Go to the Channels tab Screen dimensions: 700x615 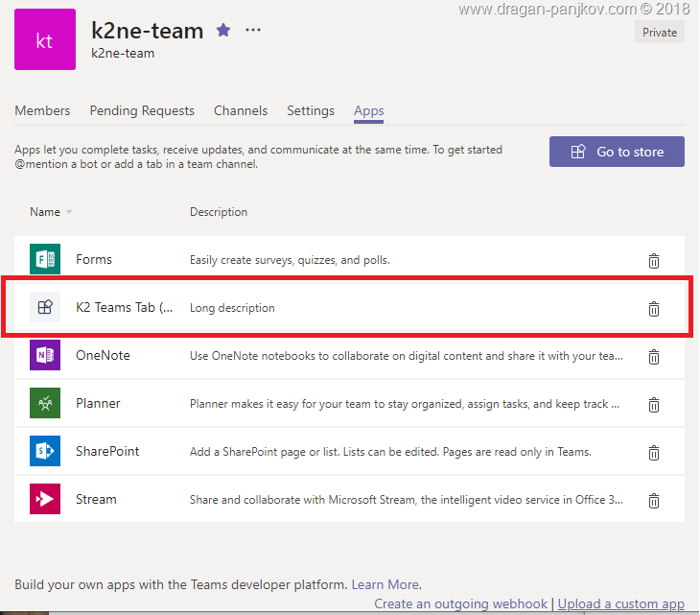click(241, 110)
